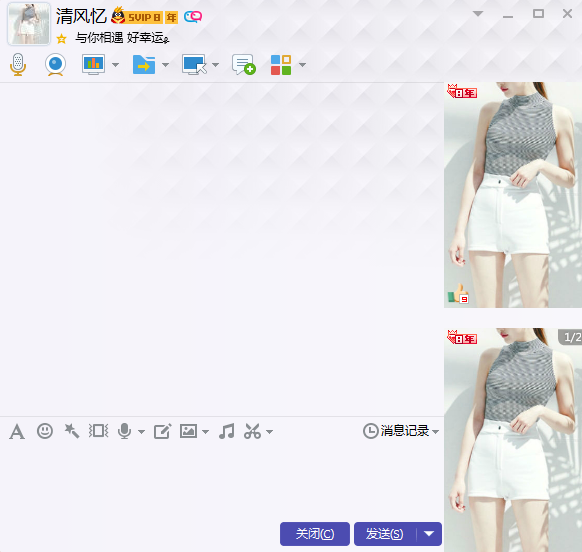The width and height of the screenshot is (582, 552).
Task: Expand the applications dropdown arrow
Action: pyautogui.click(x=303, y=65)
